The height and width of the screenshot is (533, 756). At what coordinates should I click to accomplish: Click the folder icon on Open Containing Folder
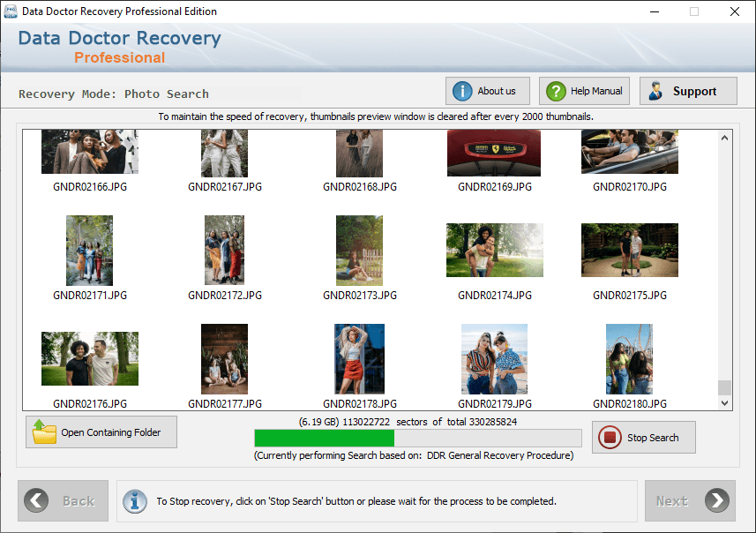[44, 432]
